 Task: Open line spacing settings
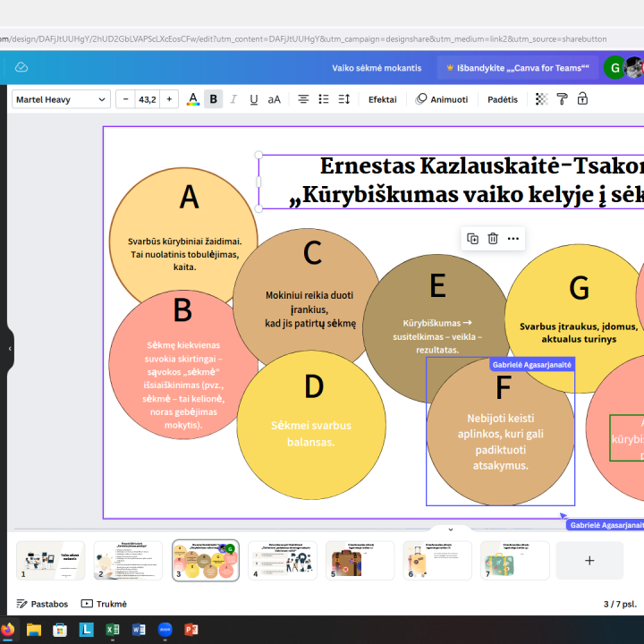343,99
